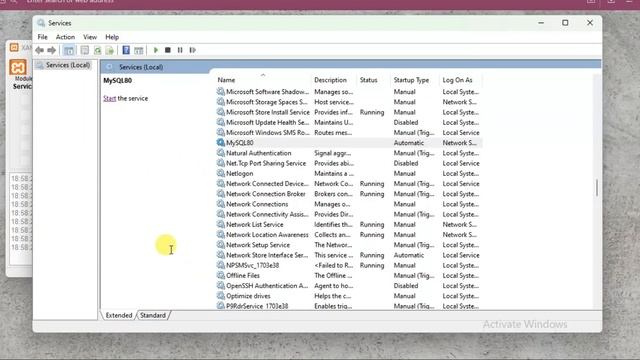Image resolution: width=640 pixels, height=360 pixels.
Task: Select Microsoft Store Install Service
Action: click(x=349, y=112)
